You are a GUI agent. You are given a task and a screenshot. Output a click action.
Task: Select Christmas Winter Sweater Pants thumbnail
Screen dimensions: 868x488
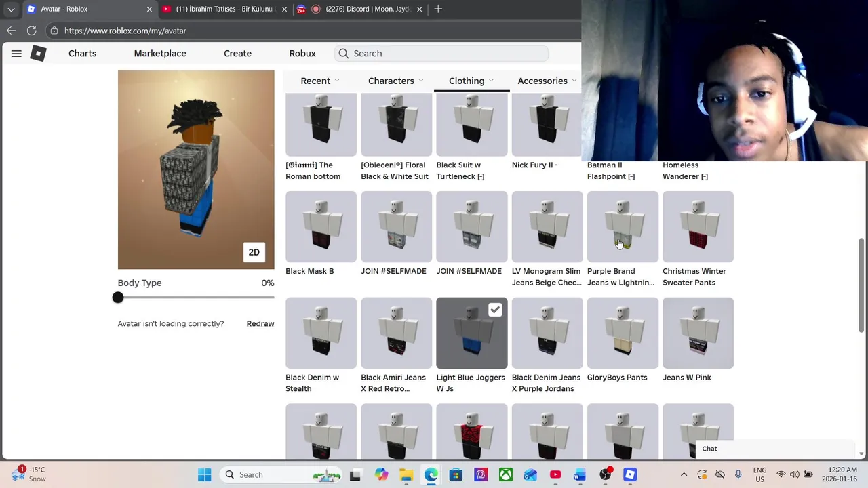[698, 226]
